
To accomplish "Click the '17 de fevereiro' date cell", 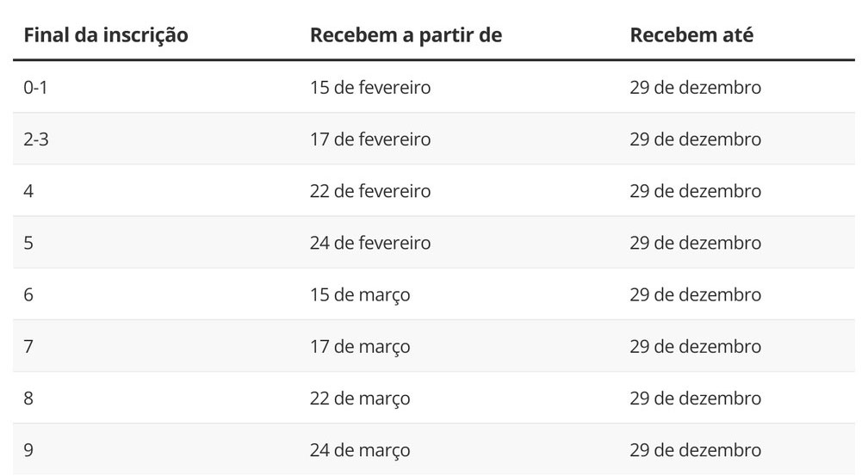I will click(x=370, y=139).
